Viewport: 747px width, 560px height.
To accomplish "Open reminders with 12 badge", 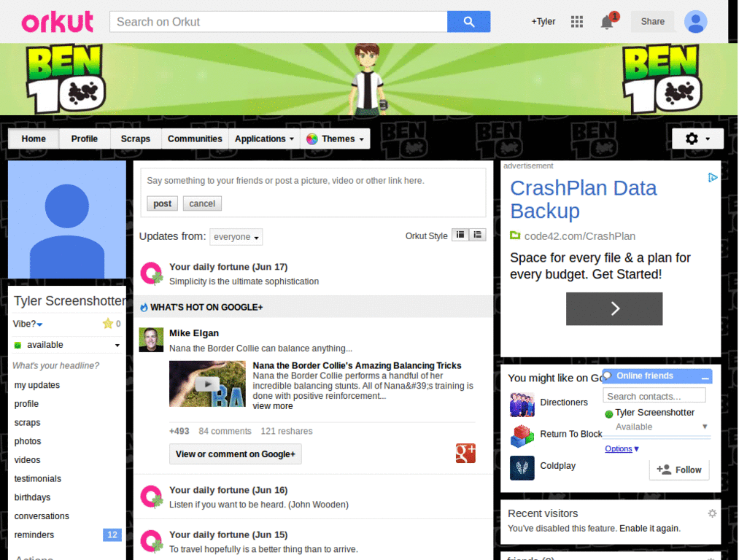I will click(x=67, y=534).
